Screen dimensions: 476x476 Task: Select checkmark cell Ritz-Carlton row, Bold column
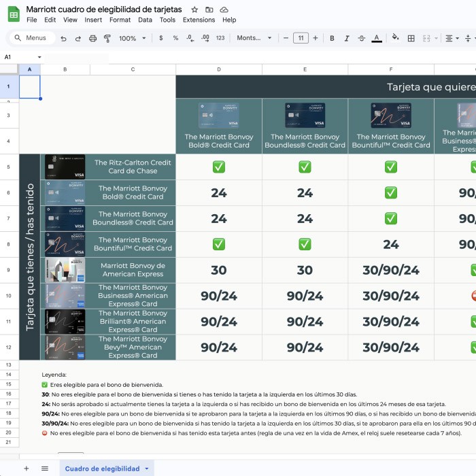pos(219,167)
